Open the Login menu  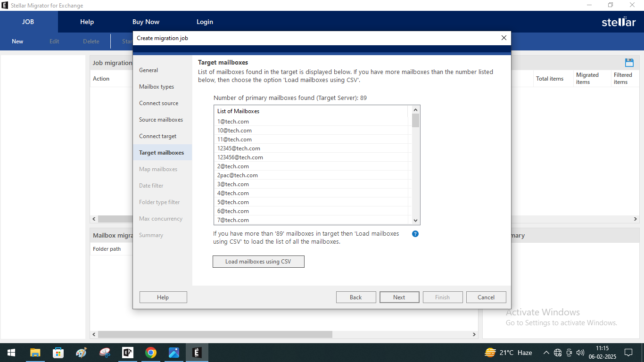(205, 22)
